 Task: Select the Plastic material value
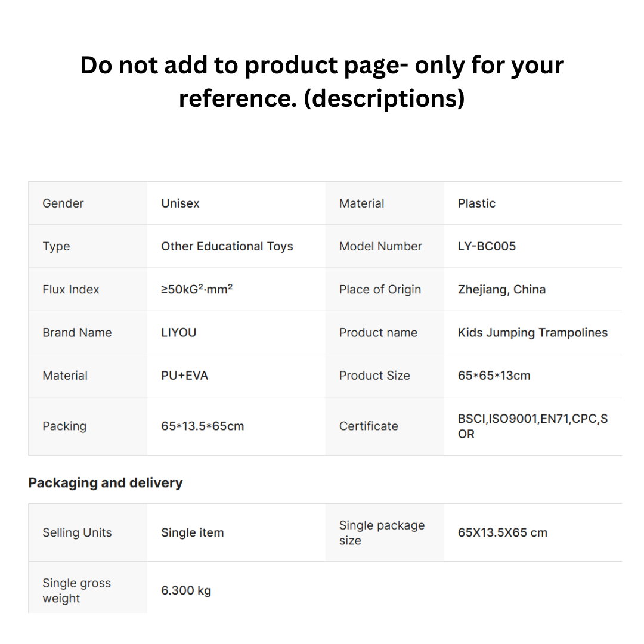[x=476, y=203]
